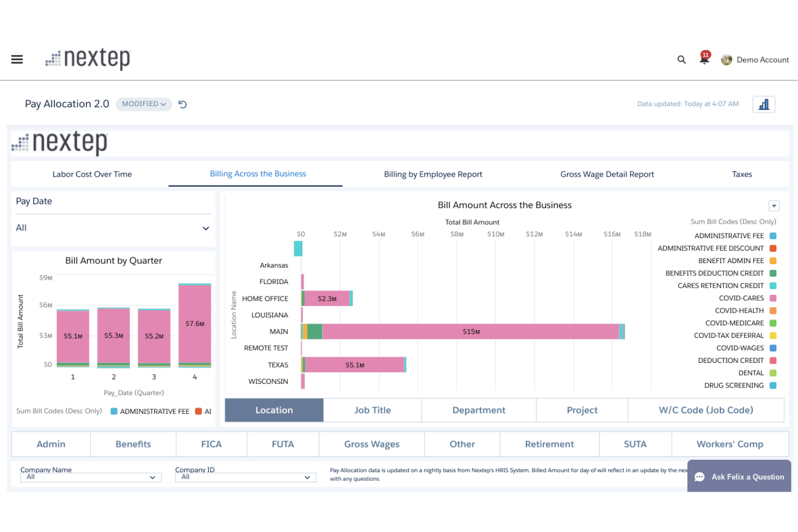Filter by FICA bill category
This screenshot has height=532, width=798.
211,444
